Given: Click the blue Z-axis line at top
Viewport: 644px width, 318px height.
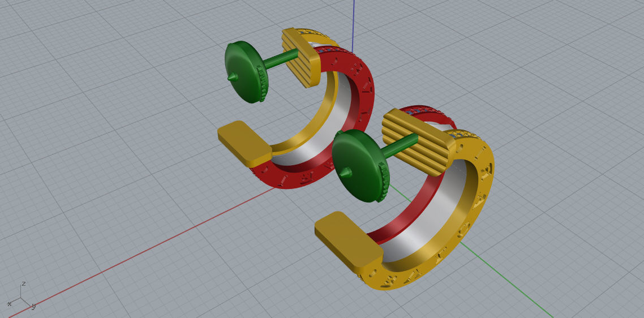Looking at the screenshot, I should (354, 25).
